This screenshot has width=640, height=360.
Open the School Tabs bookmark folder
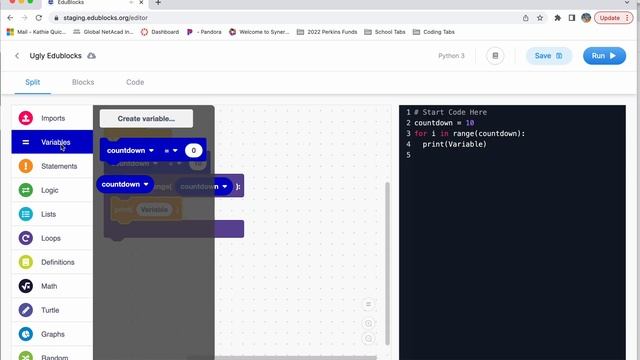tap(385, 32)
